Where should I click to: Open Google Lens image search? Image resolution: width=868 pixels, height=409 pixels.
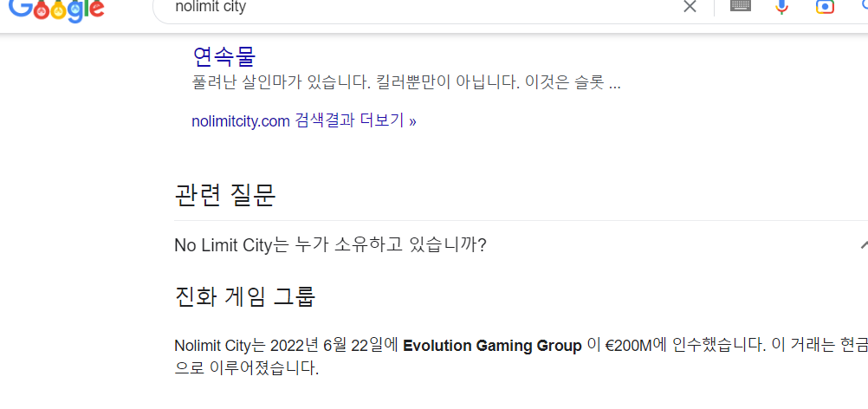(x=825, y=6)
